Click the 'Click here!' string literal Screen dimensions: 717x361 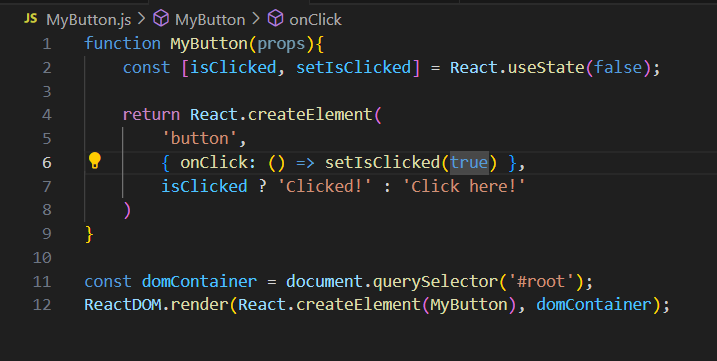point(464,186)
